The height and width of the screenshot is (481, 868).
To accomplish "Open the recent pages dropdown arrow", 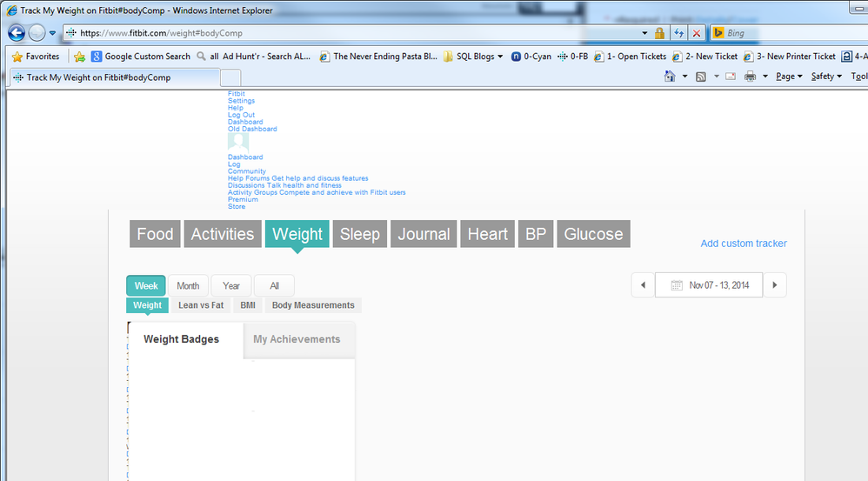I will [52, 33].
